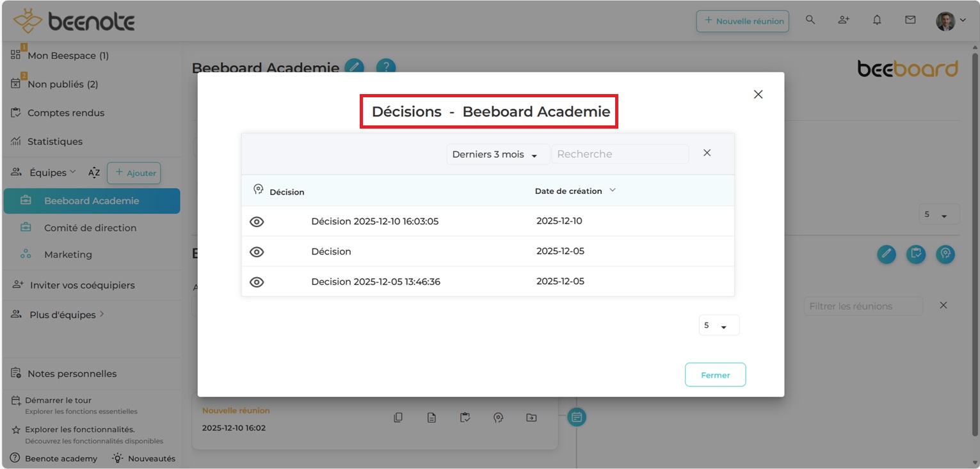
Task: Click the search magnifier icon in header
Action: [x=810, y=20]
